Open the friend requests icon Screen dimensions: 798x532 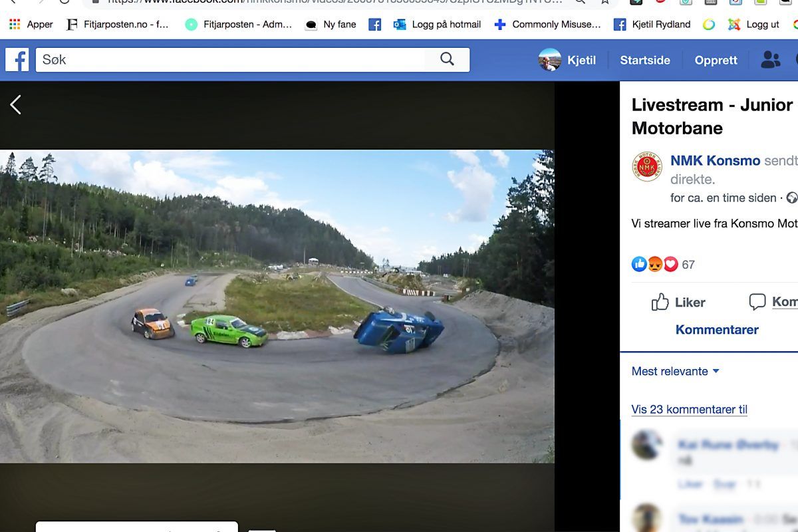click(x=770, y=60)
